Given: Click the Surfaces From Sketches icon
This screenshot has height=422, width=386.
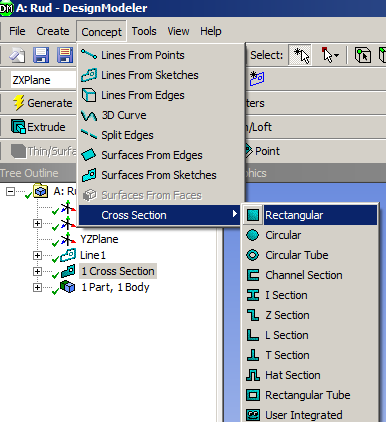Looking at the screenshot, I should pyautogui.click(x=89, y=175).
